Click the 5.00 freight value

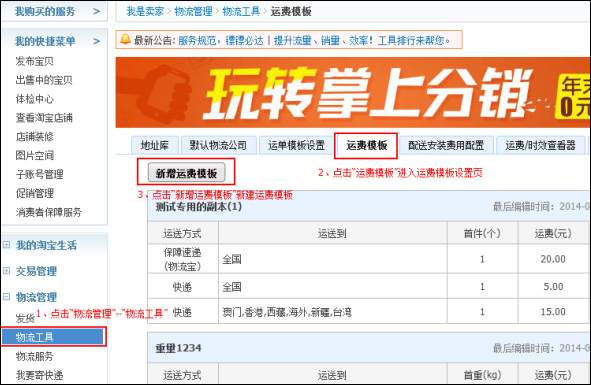(553, 287)
